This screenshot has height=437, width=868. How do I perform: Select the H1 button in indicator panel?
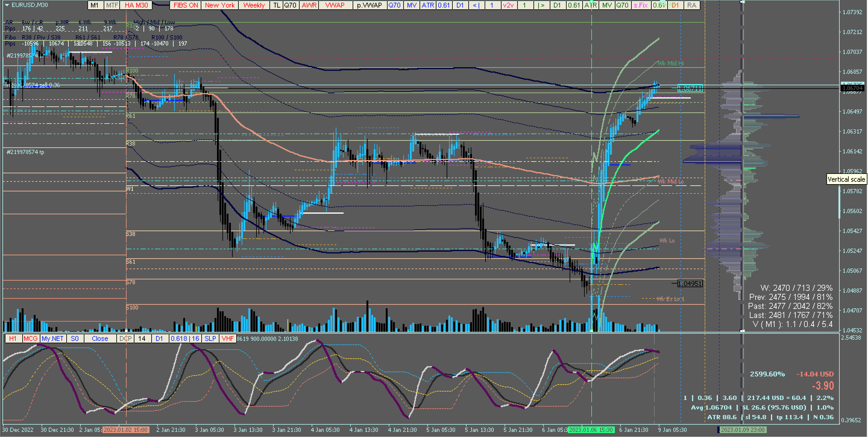(x=13, y=339)
